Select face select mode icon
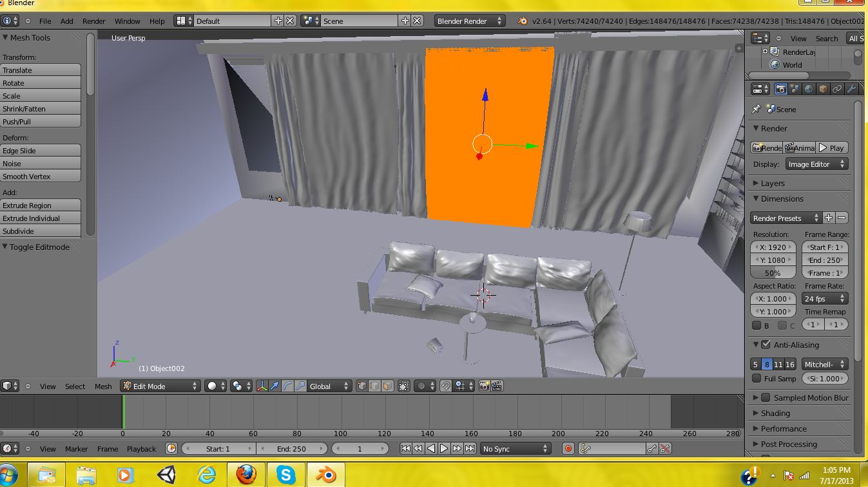 [x=387, y=386]
